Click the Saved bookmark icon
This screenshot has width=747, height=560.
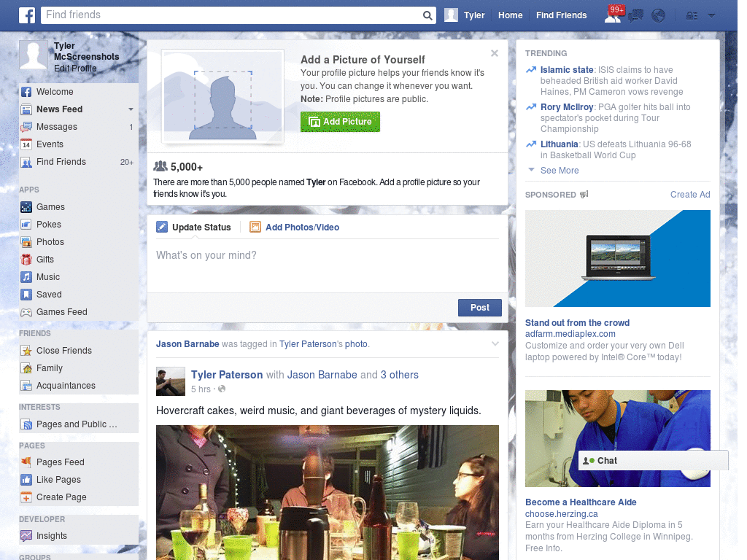click(x=26, y=295)
